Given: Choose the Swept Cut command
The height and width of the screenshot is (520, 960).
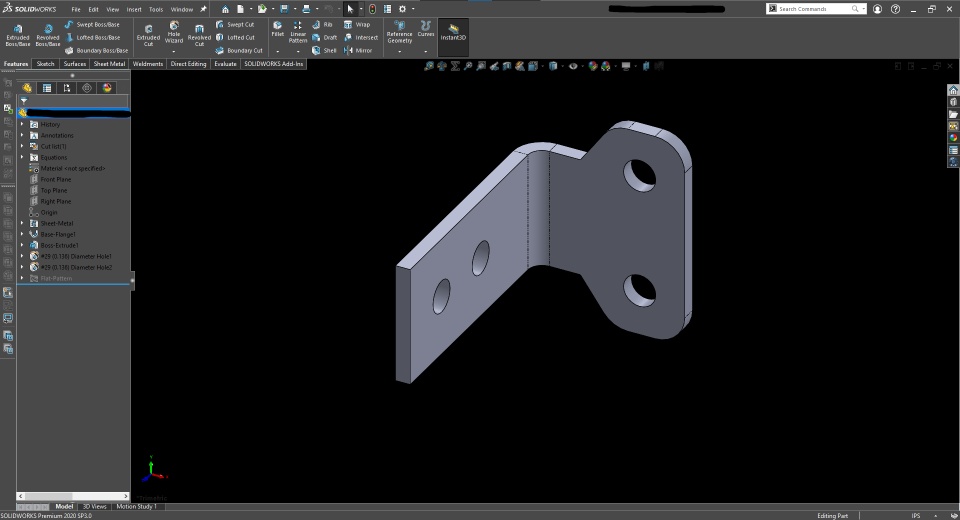Looking at the screenshot, I should pos(235,24).
